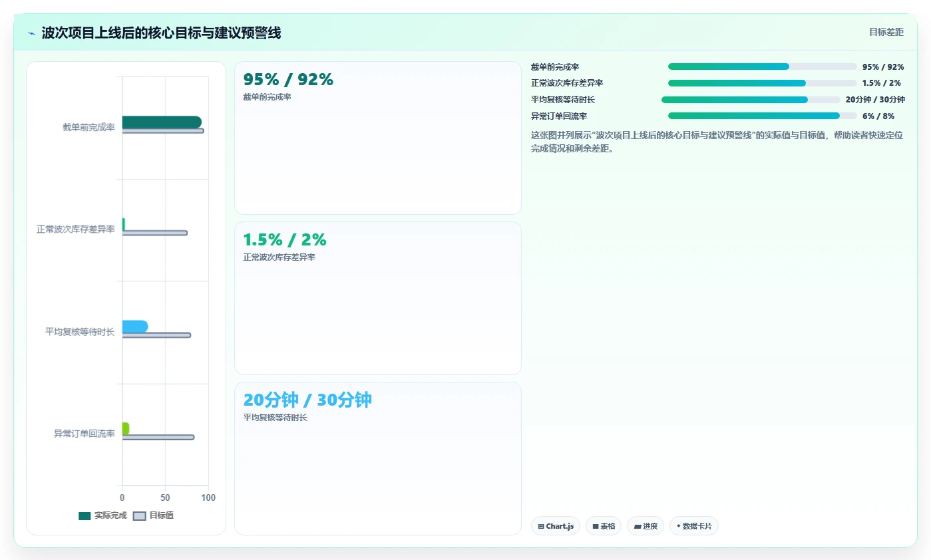Click the lightning icon beside the title
This screenshot has height=560, width=931.
pos(32,33)
